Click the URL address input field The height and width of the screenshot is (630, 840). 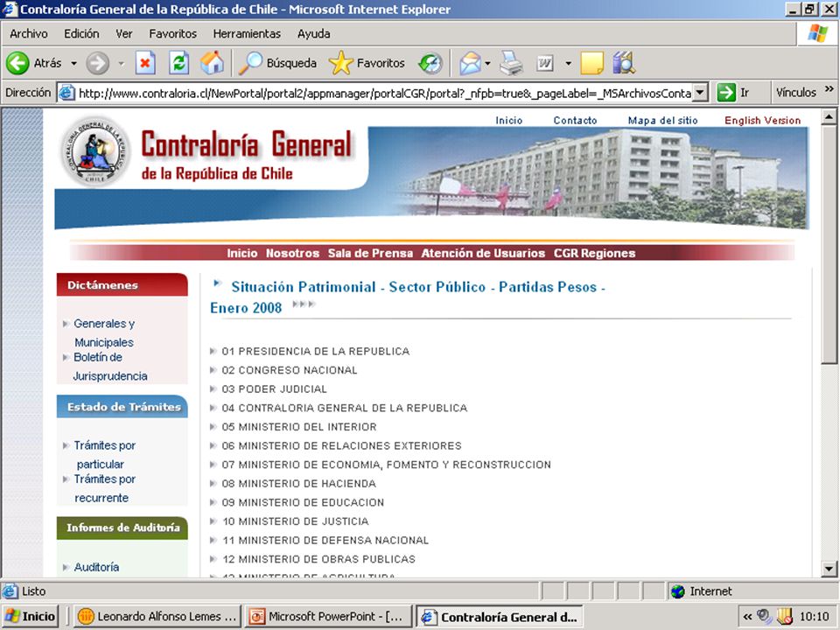[384, 94]
